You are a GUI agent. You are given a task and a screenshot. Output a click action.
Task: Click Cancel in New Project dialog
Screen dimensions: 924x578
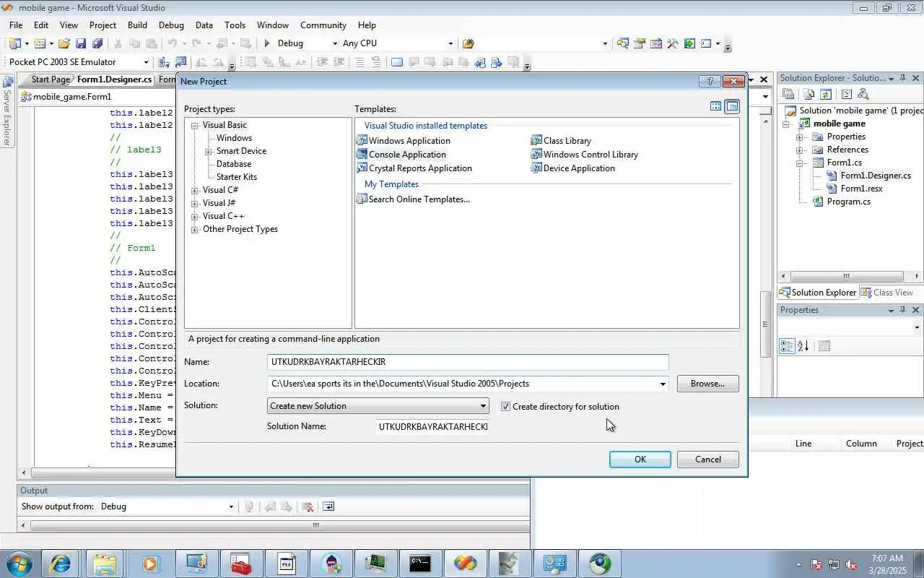[708, 460]
